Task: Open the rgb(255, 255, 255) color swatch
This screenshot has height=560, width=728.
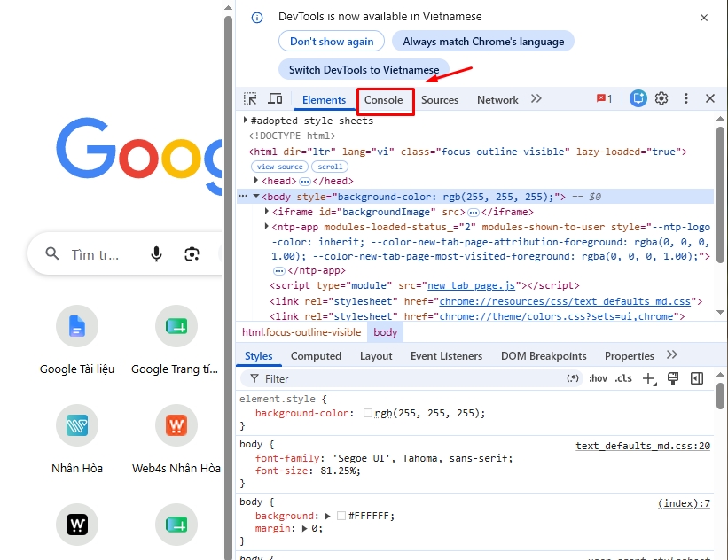Action: (368, 413)
